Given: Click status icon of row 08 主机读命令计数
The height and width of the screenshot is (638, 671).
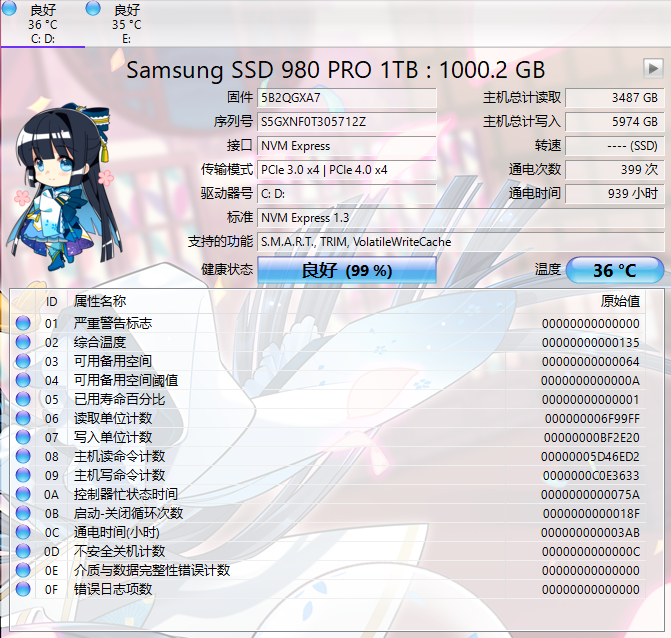Looking at the screenshot, I should [x=23, y=456].
